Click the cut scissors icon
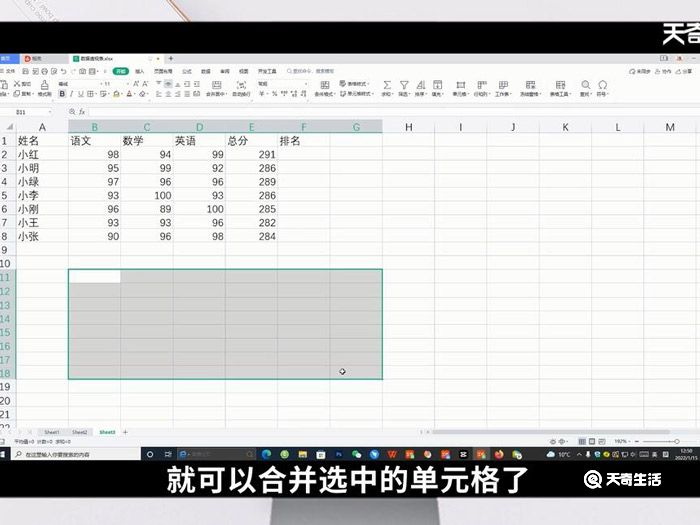Viewport: 700px width, 525px height. [x=17, y=83]
